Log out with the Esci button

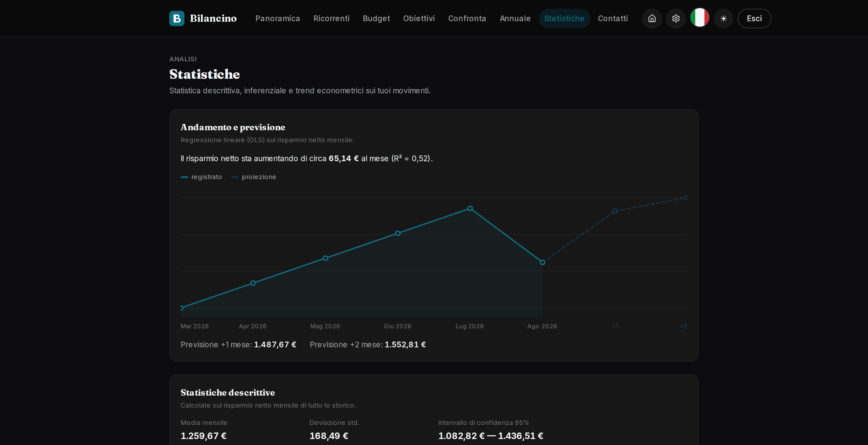[x=754, y=18]
